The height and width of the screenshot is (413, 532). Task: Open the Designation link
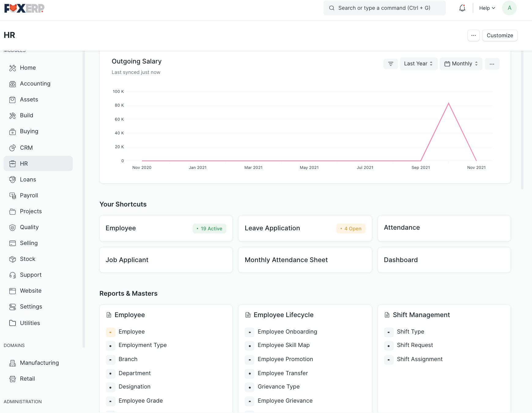coord(135,387)
